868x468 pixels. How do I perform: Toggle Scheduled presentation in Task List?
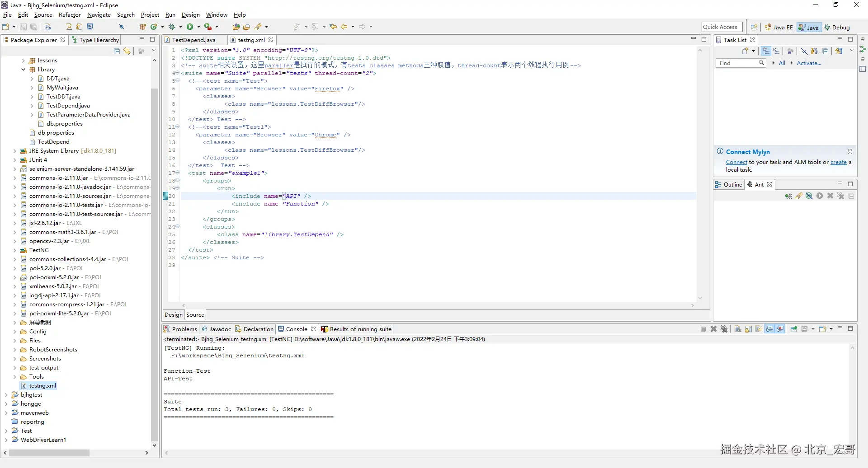point(776,51)
